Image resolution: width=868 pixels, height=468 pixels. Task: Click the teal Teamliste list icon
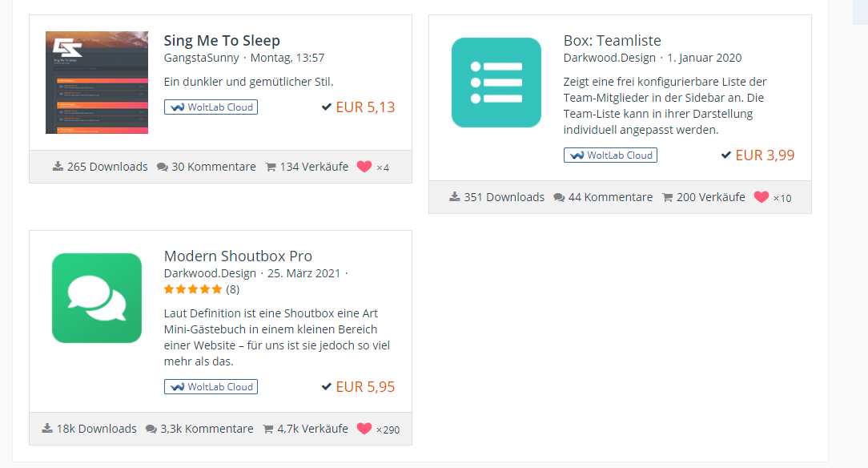496,83
